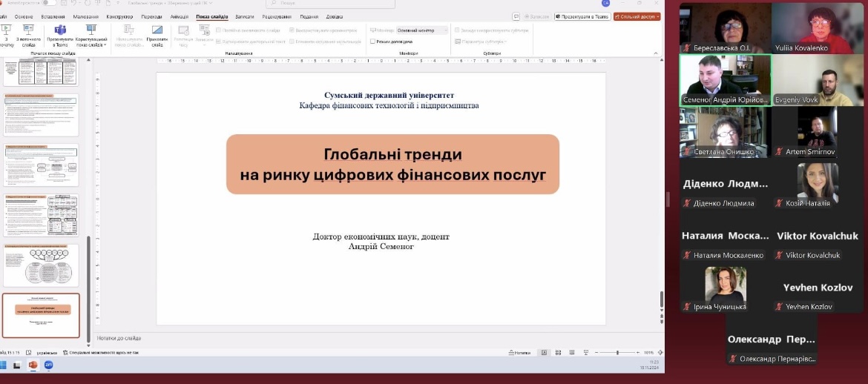Toggle Play Narrations checkbox
The height and width of the screenshot is (384, 868).
click(219, 42)
